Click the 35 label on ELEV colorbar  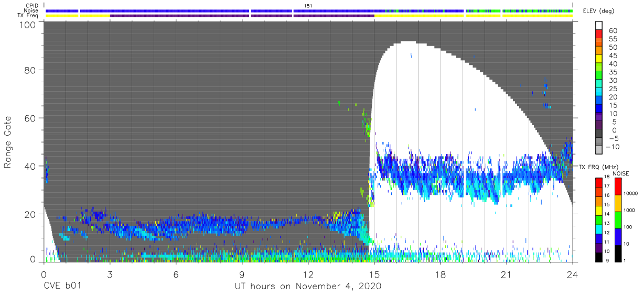pyautogui.click(x=613, y=72)
